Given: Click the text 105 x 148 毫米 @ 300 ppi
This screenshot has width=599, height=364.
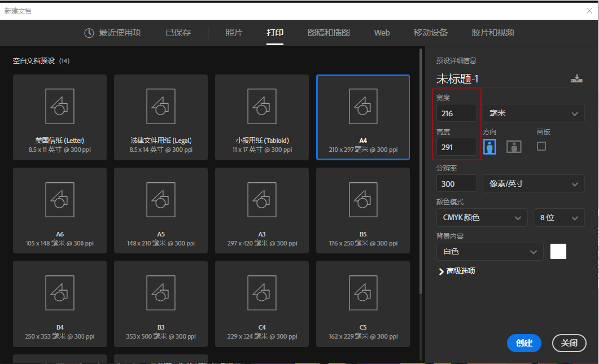Looking at the screenshot, I should pos(60,243).
